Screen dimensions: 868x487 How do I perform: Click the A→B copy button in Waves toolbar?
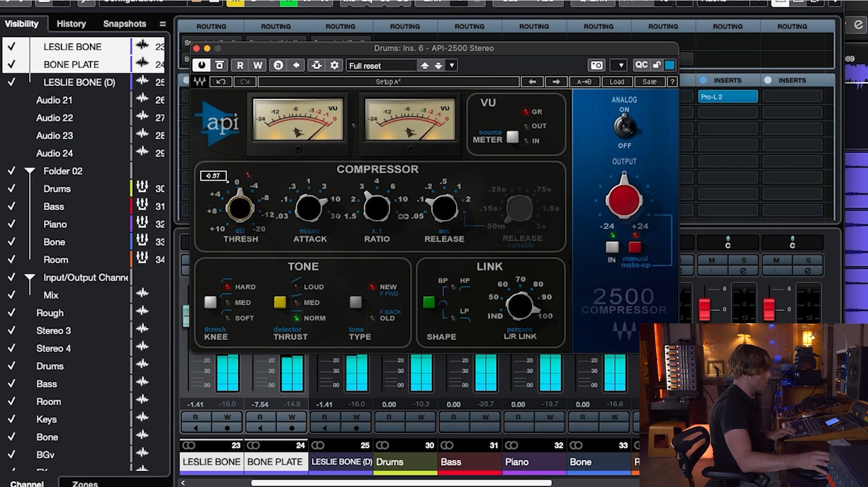tap(584, 82)
